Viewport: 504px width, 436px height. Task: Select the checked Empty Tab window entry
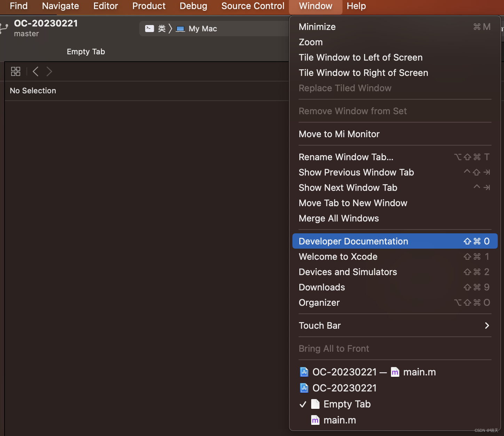pos(395,404)
